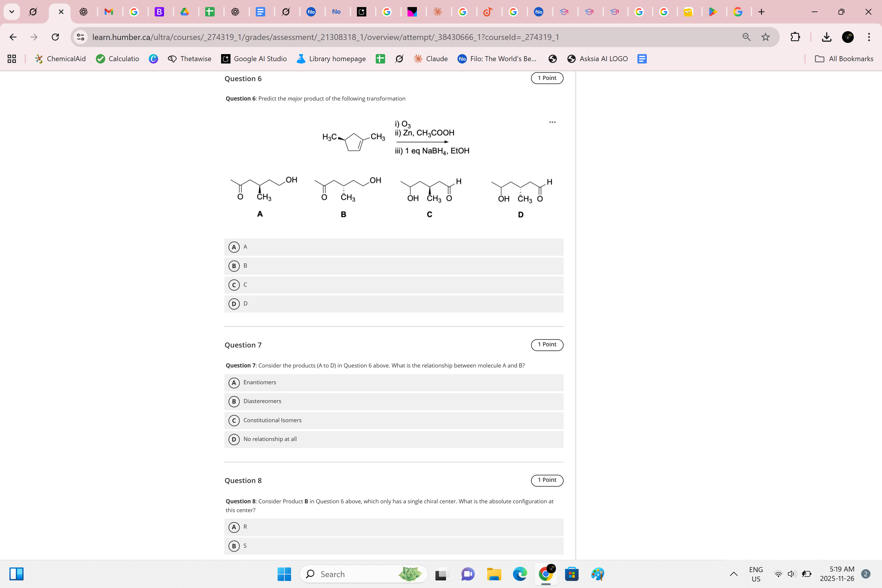Open the ellipsis menu on the Question 6 image
The width and height of the screenshot is (882, 588).
click(x=552, y=122)
